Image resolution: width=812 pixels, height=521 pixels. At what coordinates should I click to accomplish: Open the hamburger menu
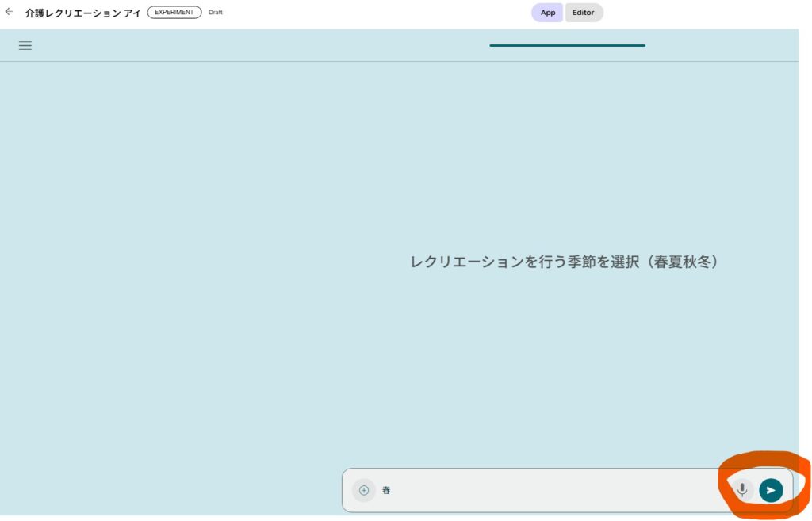click(x=25, y=45)
